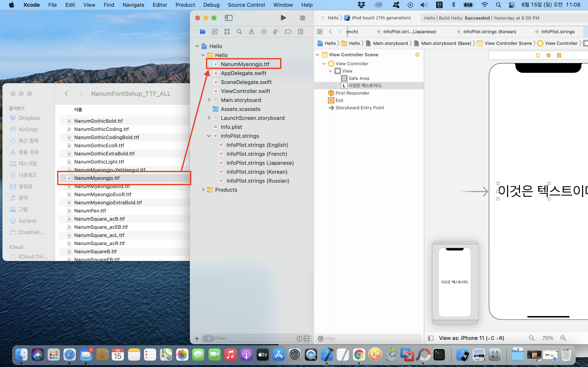Toggle the navigator sidebar panel button
This screenshot has width=588, height=367.
coord(228,18)
